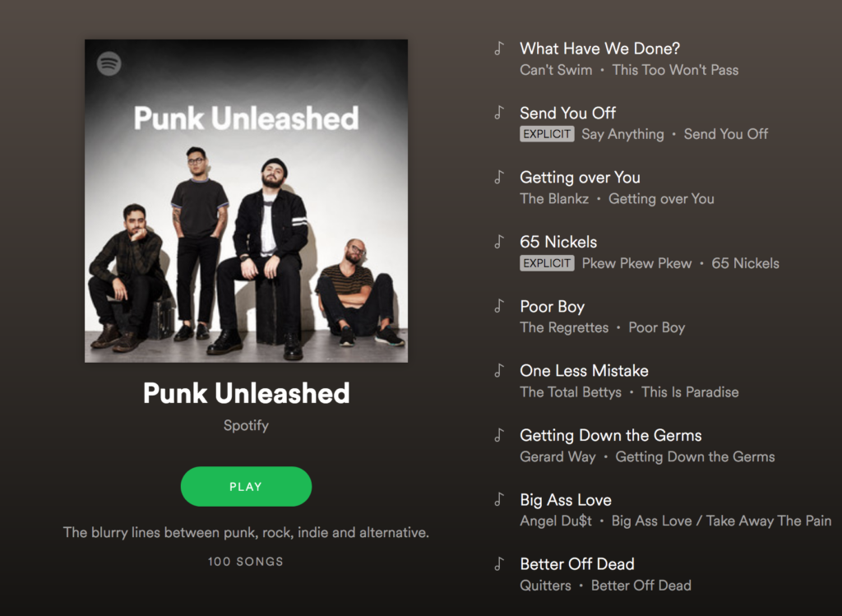Go to the This Too Won't Pass album
The width and height of the screenshot is (842, 616).
coord(675,70)
